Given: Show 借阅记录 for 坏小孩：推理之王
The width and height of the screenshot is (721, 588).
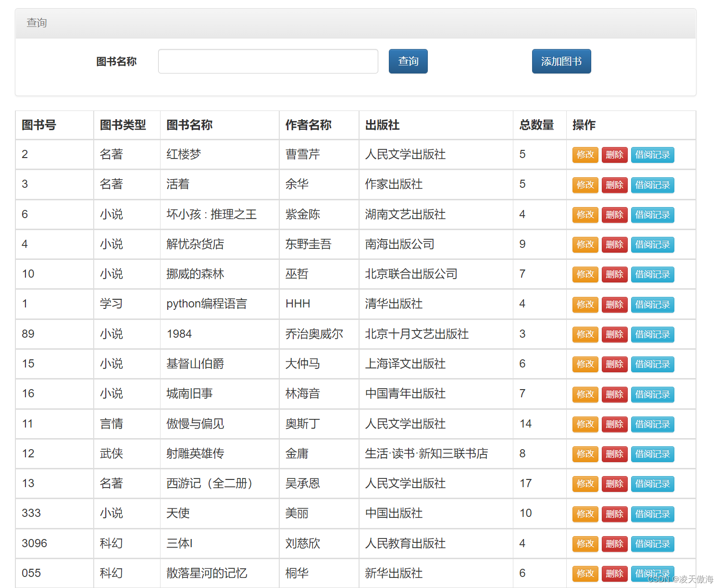Looking at the screenshot, I should 653,215.
